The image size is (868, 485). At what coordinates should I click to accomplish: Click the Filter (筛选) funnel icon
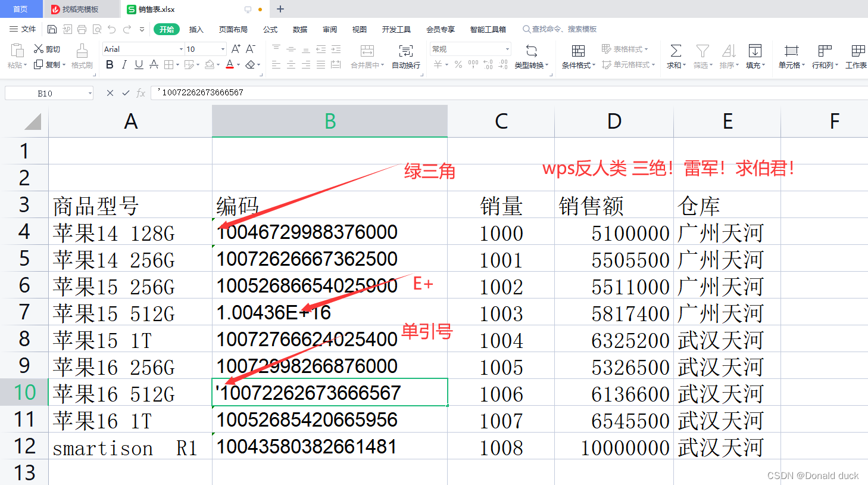click(702, 51)
